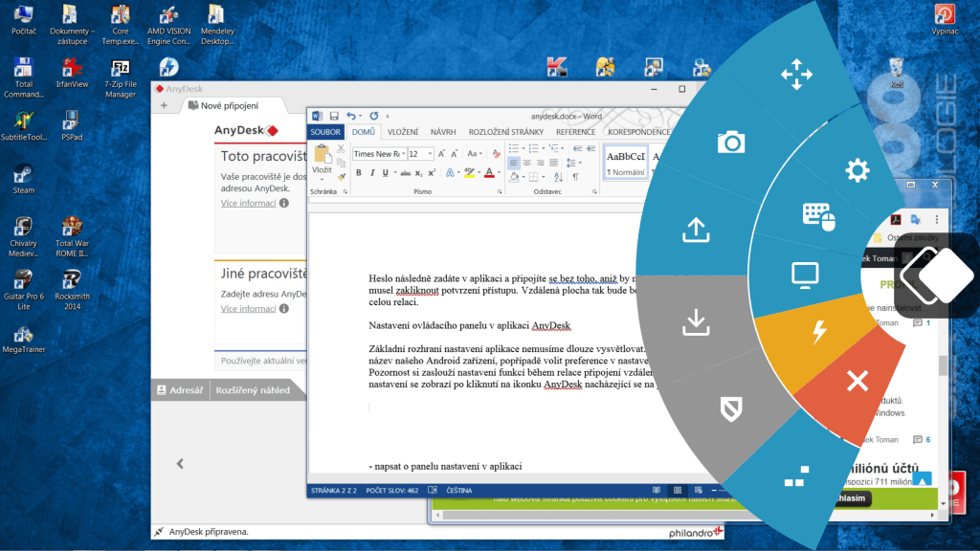Open Rozšířený náhled in AnyDesk

253,390
